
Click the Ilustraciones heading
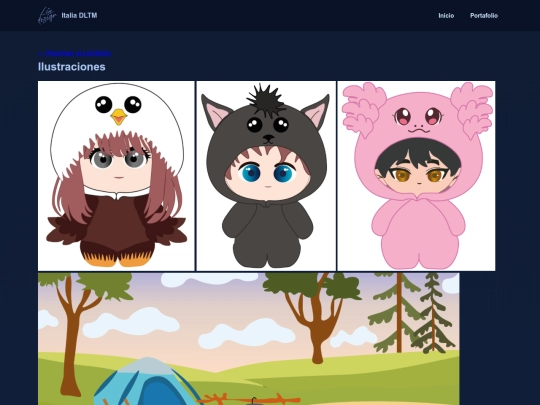click(x=72, y=66)
